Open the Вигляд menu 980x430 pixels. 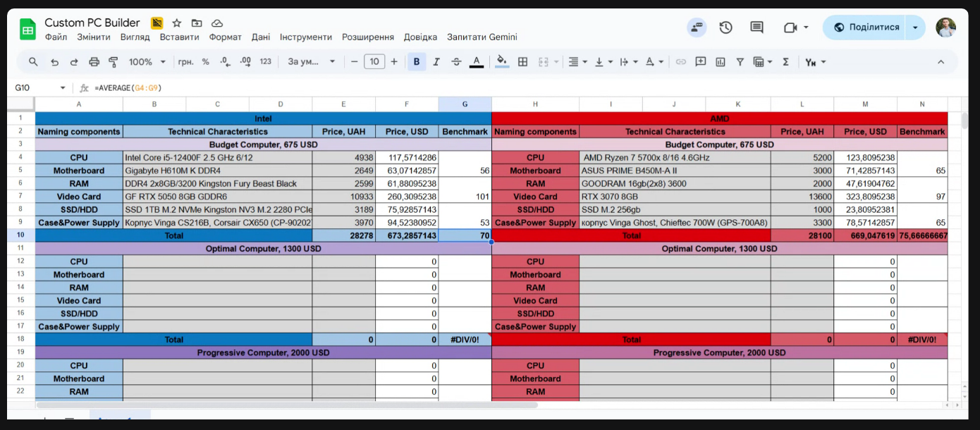coord(135,37)
